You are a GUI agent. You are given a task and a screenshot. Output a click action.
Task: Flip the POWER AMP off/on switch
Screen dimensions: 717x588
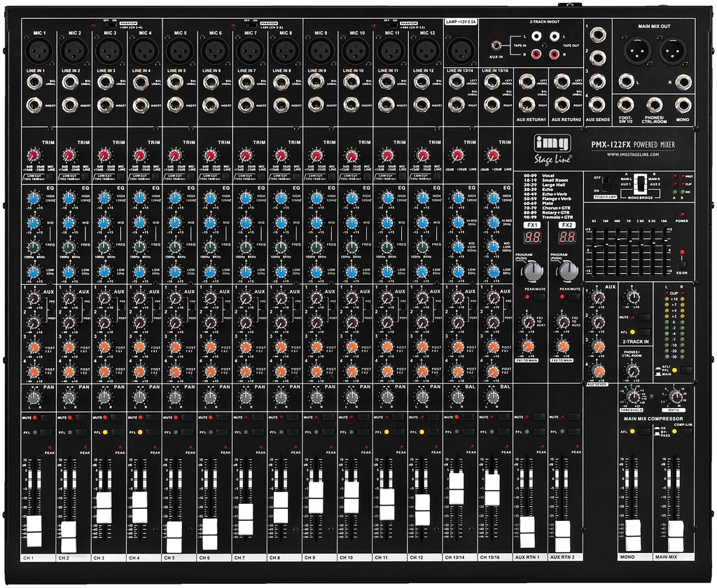pos(604,184)
